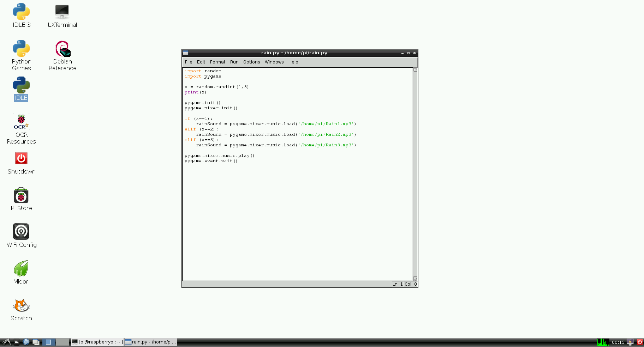Open the Help menu
Image resolution: width=644 pixels, height=347 pixels.
293,62
